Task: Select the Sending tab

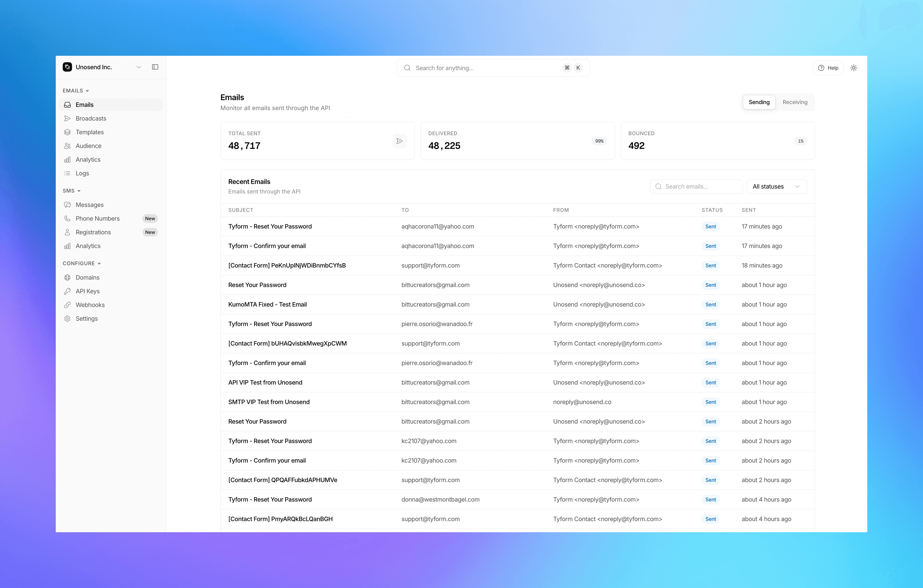Action: (759, 102)
